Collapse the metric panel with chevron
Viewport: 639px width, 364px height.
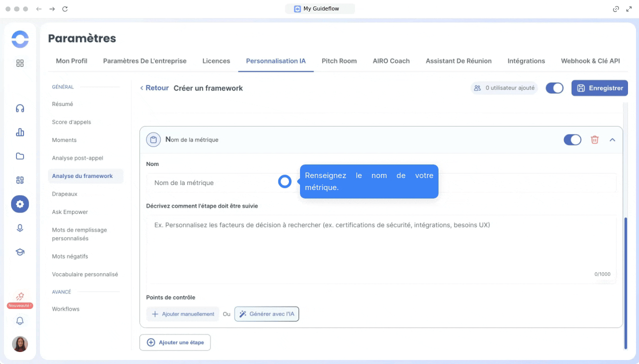(x=612, y=140)
